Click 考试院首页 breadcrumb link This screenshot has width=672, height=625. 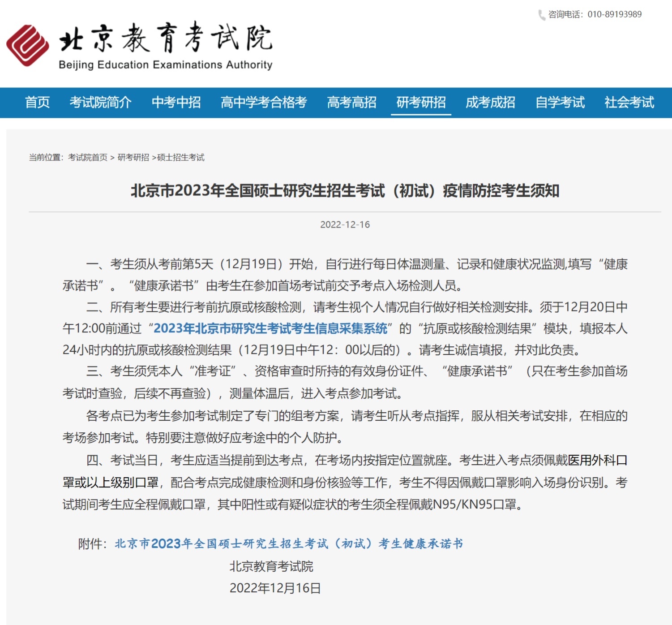88,157
